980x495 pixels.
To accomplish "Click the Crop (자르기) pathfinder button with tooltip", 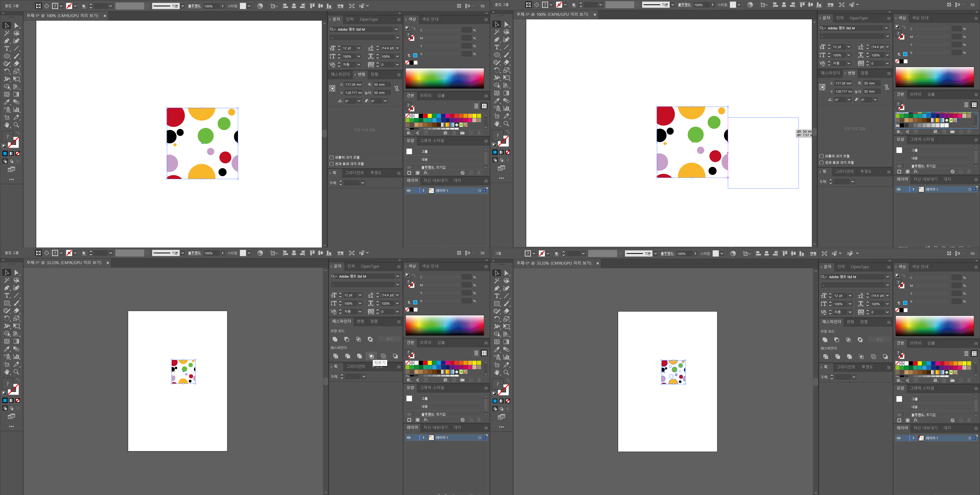I will [x=371, y=356].
